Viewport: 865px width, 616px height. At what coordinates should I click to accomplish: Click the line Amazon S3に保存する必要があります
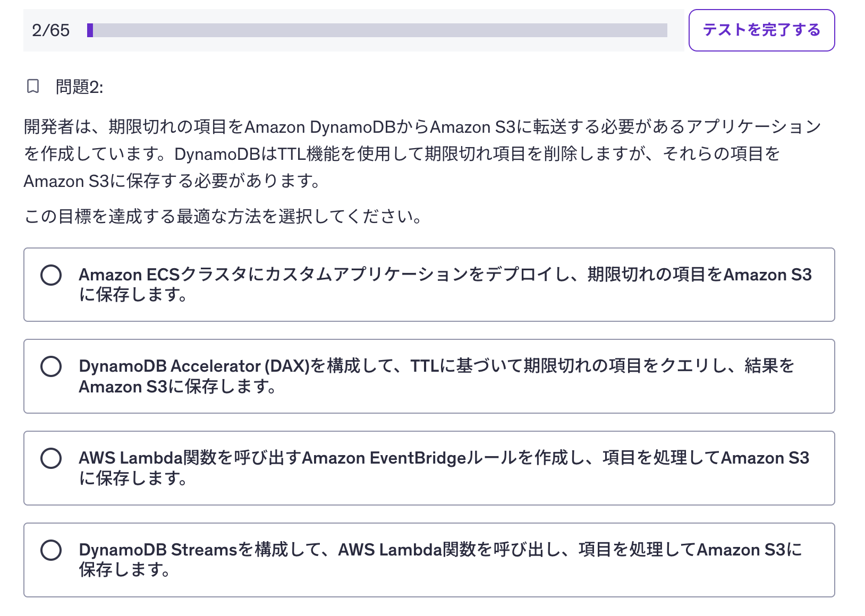click(x=172, y=181)
